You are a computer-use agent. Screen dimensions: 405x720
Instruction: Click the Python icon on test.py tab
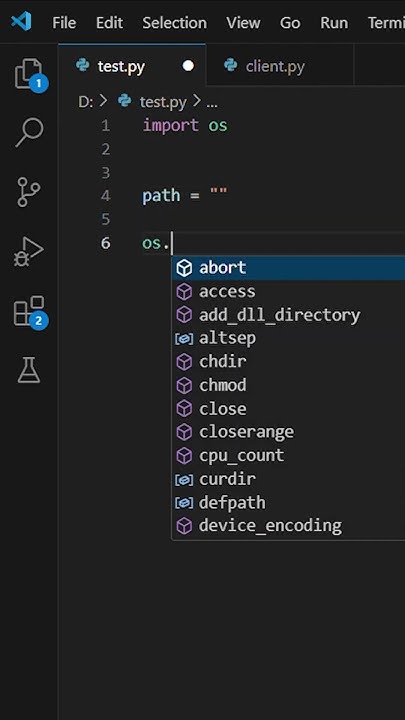pos(83,66)
